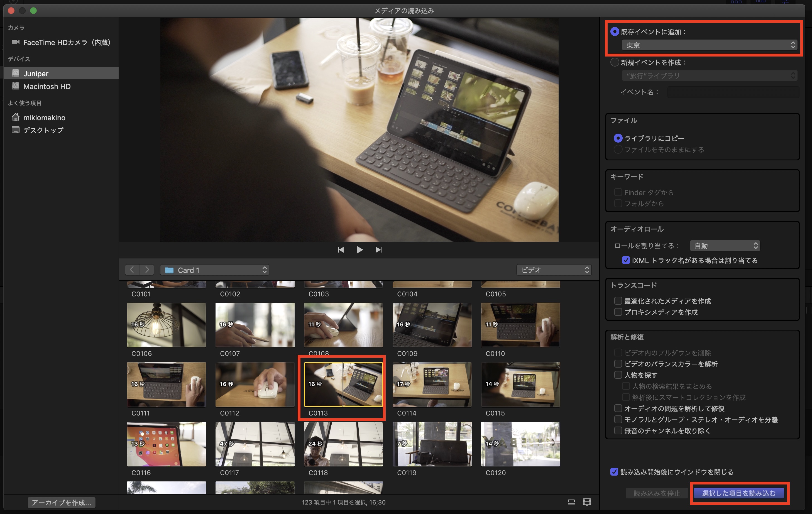Open the ビデオ filter dropdown
812x514 pixels.
(x=554, y=270)
